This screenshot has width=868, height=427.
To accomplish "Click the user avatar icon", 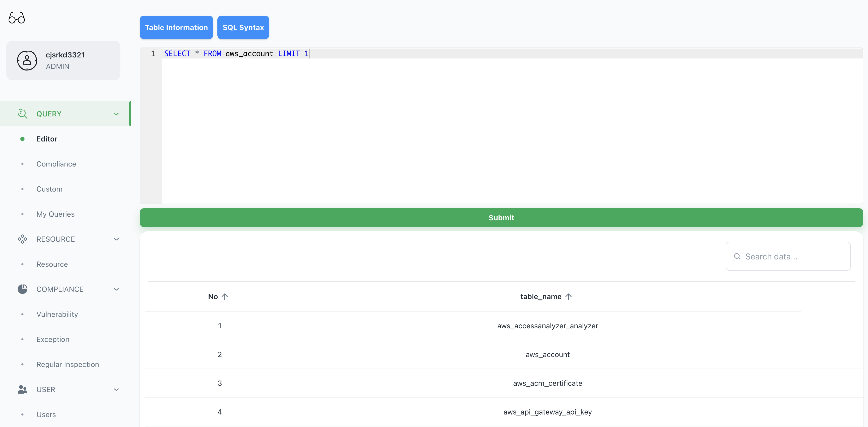I will click(27, 60).
